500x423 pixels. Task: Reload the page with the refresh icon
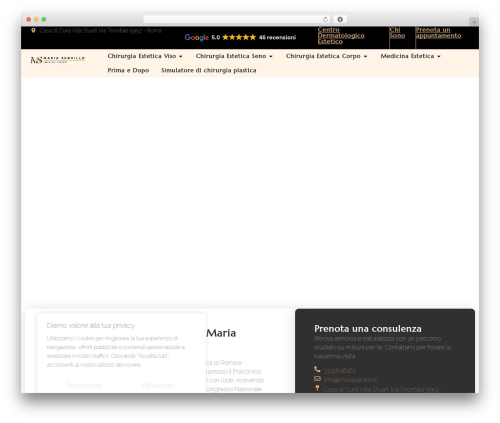click(x=325, y=19)
